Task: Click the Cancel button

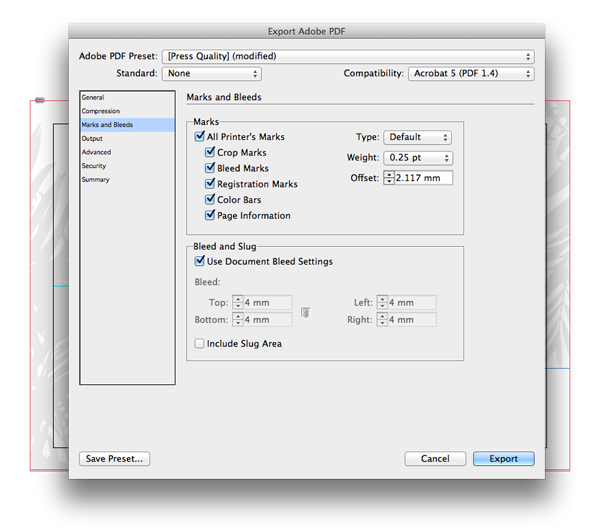Action: pos(435,459)
